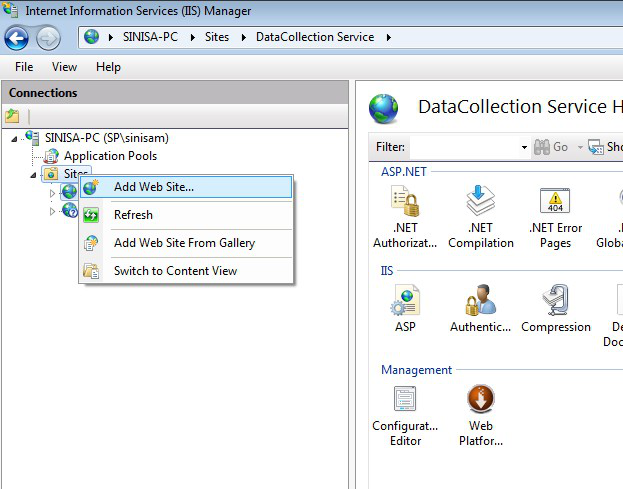Click the IIS Manager title bar icon

(10, 10)
